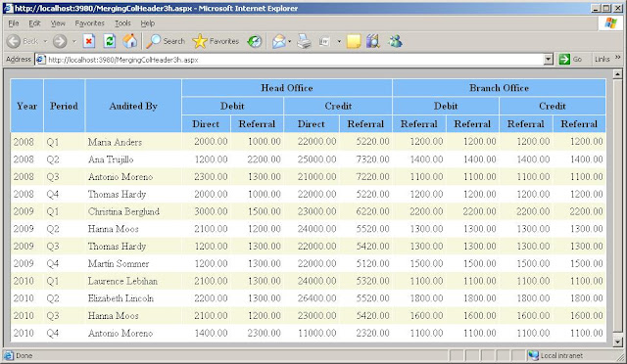Screen dimensions: 627x364
Task: Click the Period column header
Action: point(64,106)
